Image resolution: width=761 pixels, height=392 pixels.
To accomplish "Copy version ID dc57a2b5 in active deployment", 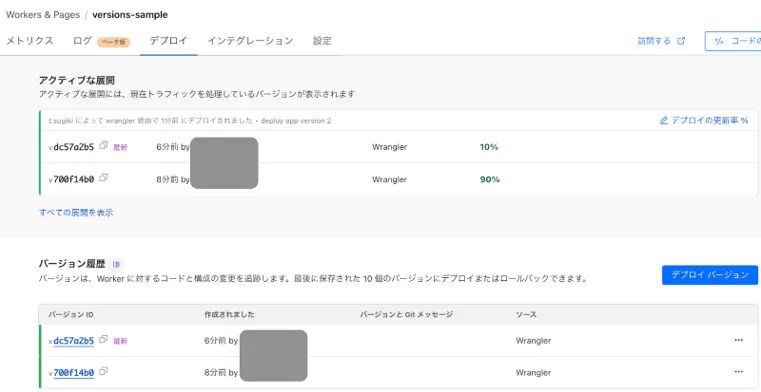I will coord(103,146).
